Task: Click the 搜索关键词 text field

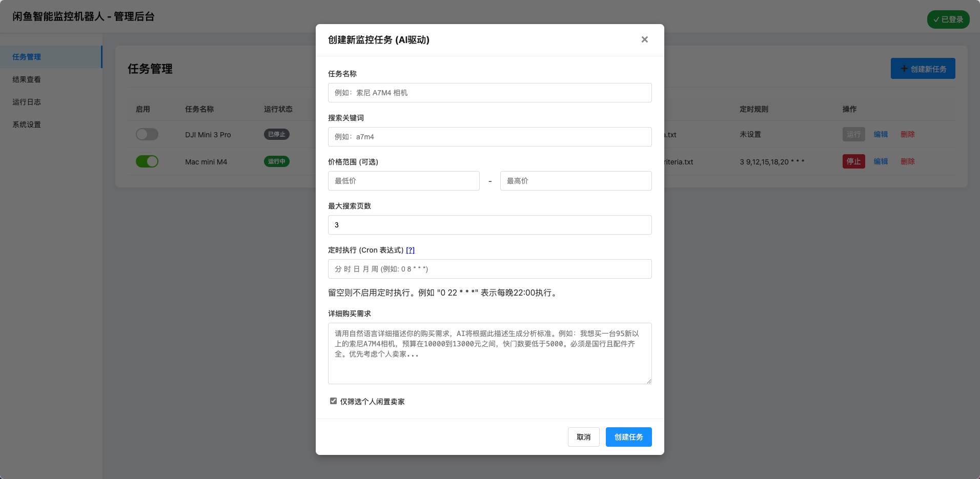Action: 489,137
